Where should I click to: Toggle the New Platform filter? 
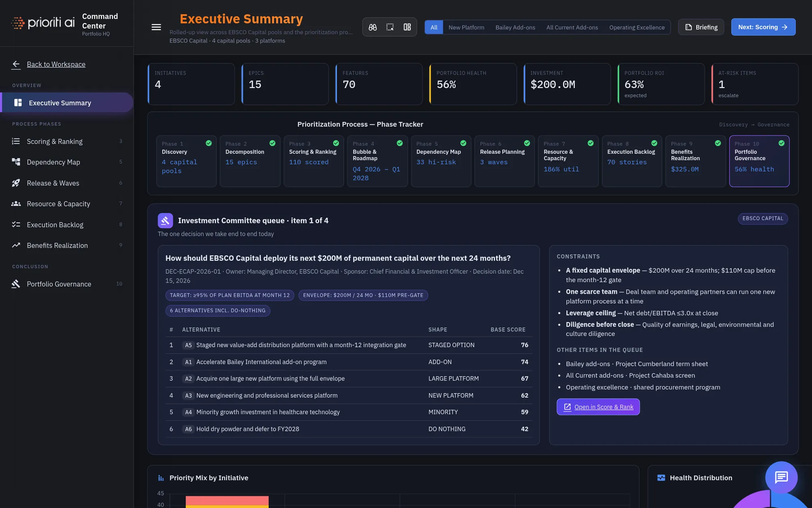tap(466, 27)
